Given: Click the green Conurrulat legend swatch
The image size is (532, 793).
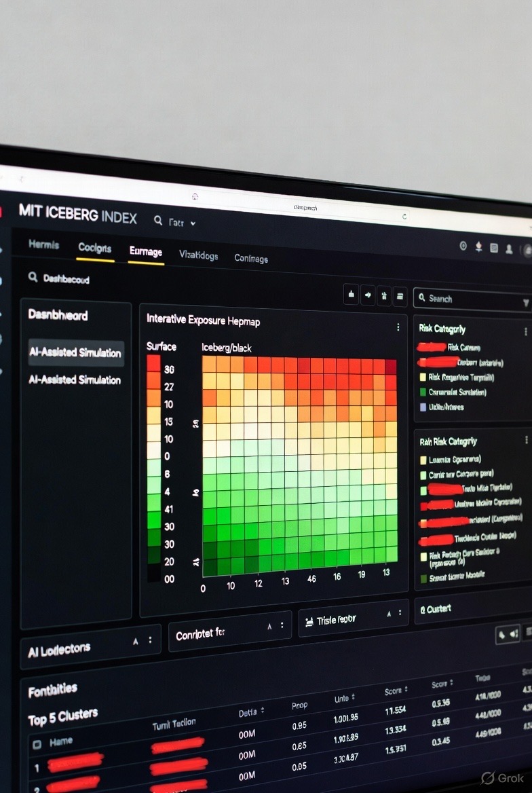Looking at the screenshot, I should [x=423, y=392].
